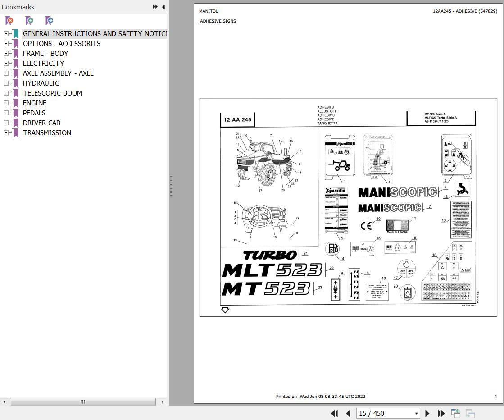Advance to the next page
504x420 pixels.
(x=427, y=413)
